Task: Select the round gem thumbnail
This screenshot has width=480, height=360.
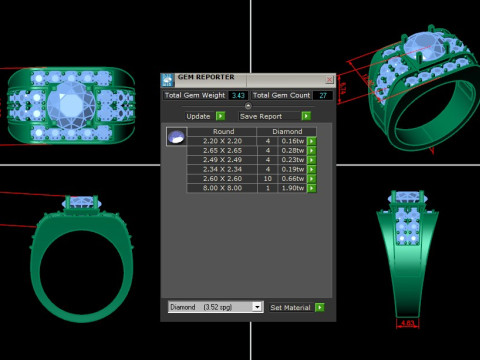Action: 177,136
